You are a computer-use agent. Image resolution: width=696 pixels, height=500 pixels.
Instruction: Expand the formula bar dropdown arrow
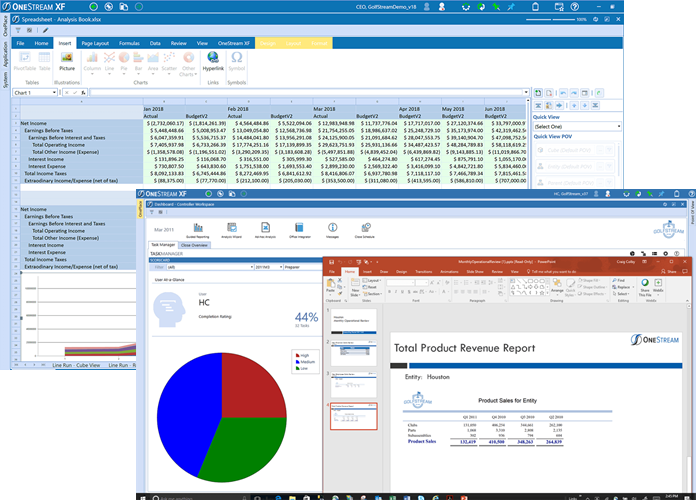click(526, 92)
